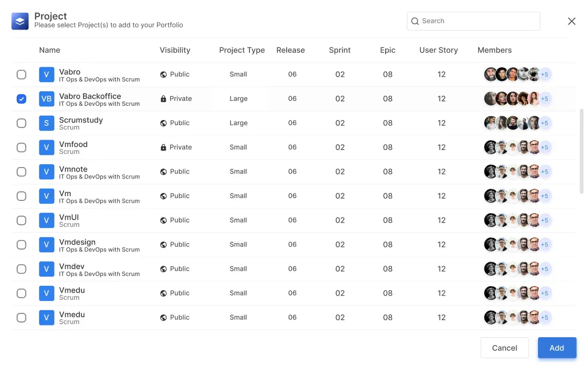
Task: Click the blue stacked-layers app logo
Action: tap(20, 21)
